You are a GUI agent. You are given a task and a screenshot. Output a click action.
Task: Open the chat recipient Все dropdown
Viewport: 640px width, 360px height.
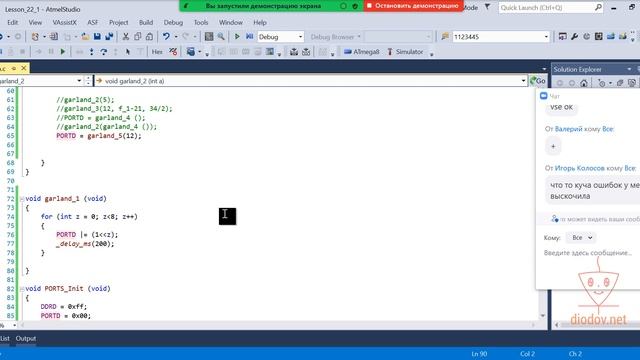click(581, 238)
